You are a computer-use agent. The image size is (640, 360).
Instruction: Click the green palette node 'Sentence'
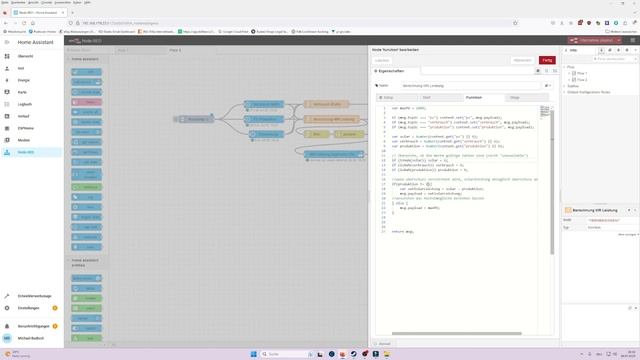tap(87, 187)
